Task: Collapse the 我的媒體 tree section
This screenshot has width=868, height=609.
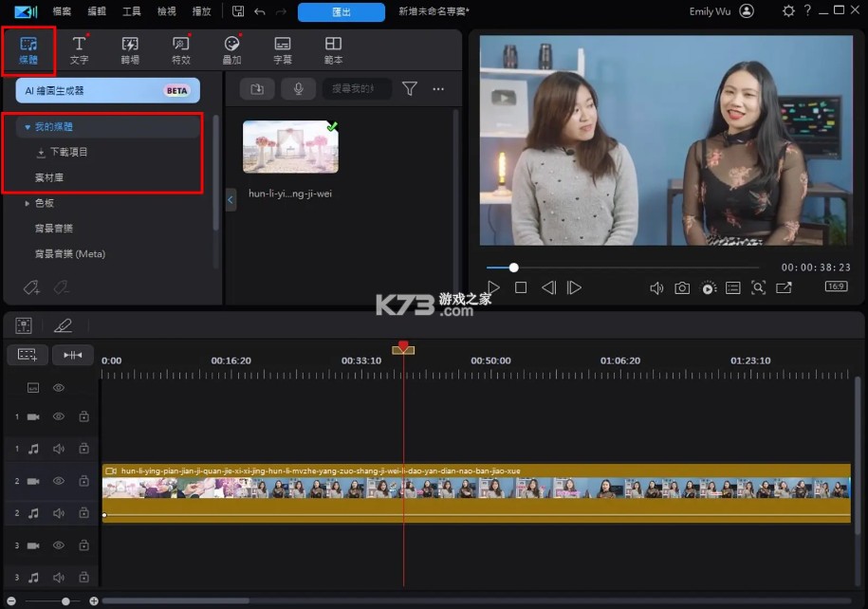Action: click(x=27, y=125)
